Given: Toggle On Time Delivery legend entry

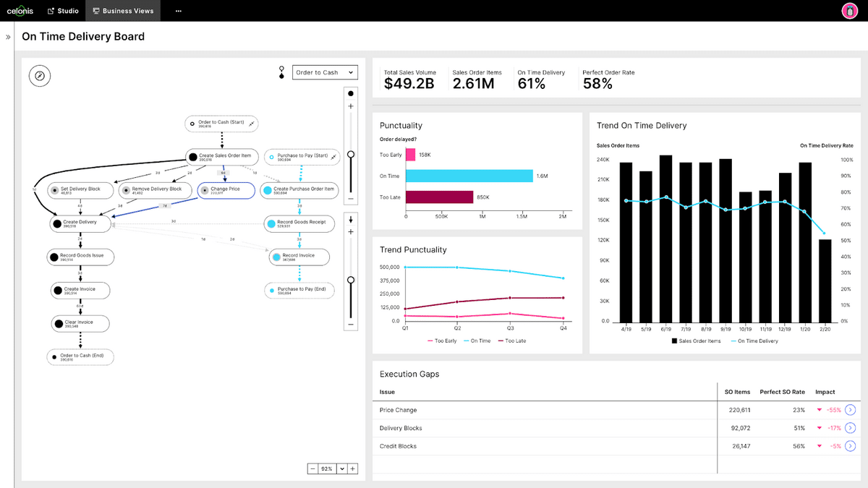Looking at the screenshot, I should (754, 341).
